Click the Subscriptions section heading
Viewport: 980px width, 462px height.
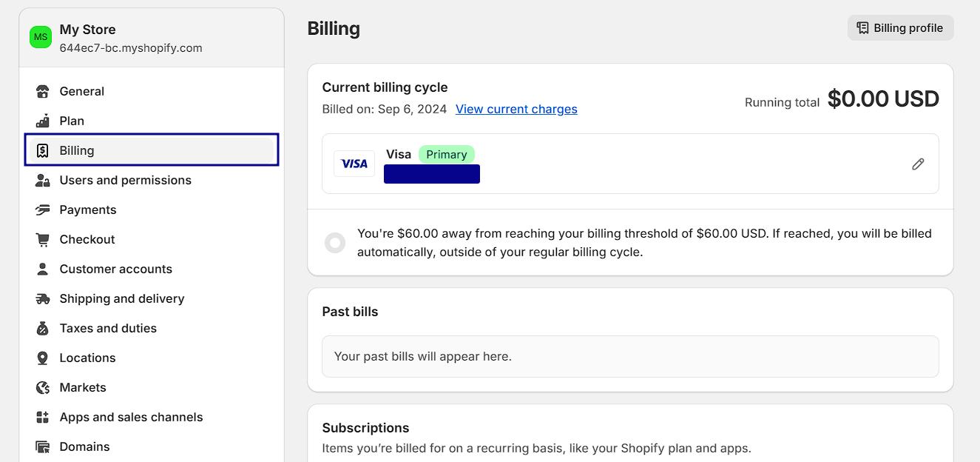(365, 428)
